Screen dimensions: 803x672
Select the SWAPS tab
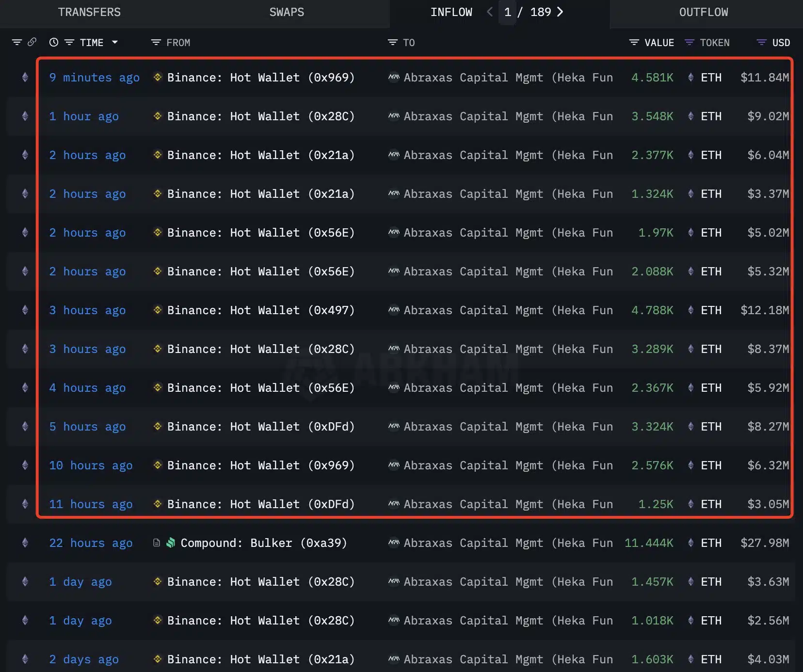point(287,13)
